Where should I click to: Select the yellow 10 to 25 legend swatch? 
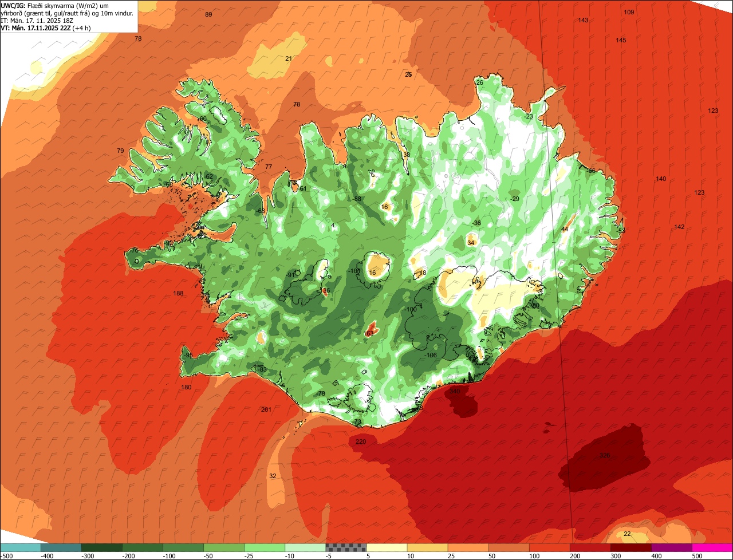tap(427, 547)
